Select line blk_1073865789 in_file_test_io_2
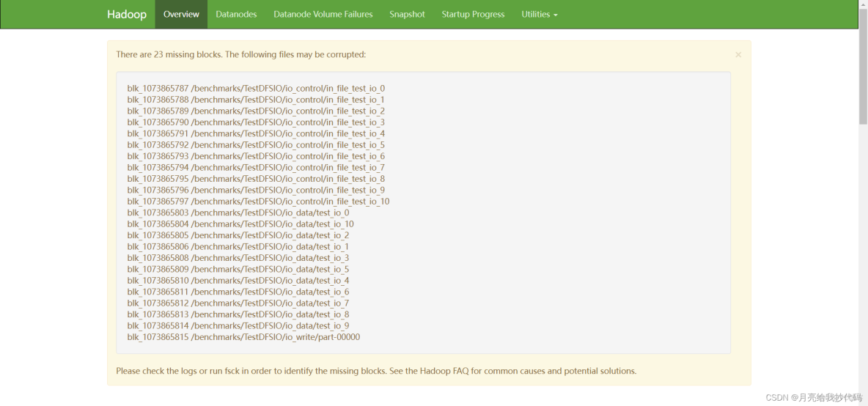The height and width of the screenshot is (406, 868). (x=256, y=111)
